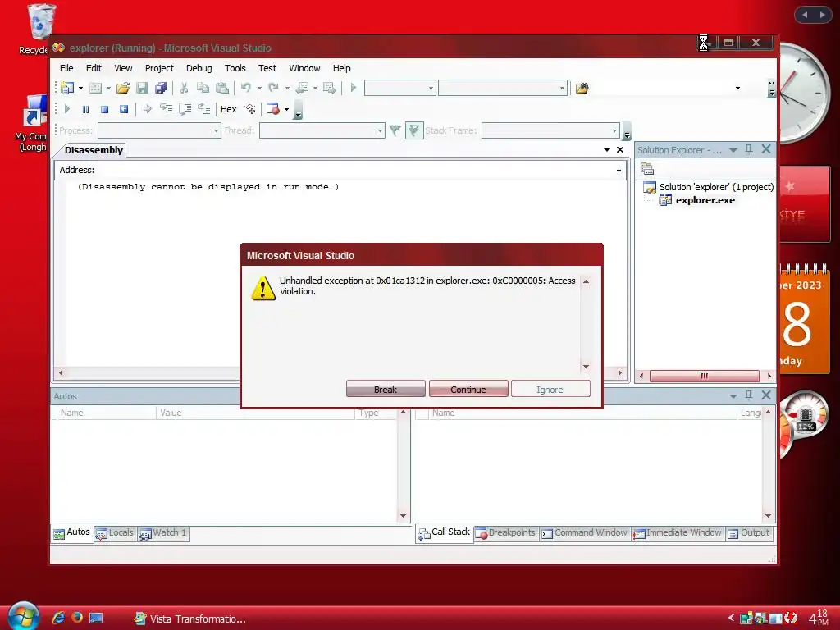
Task: Open the Window menu
Action: [305, 68]
